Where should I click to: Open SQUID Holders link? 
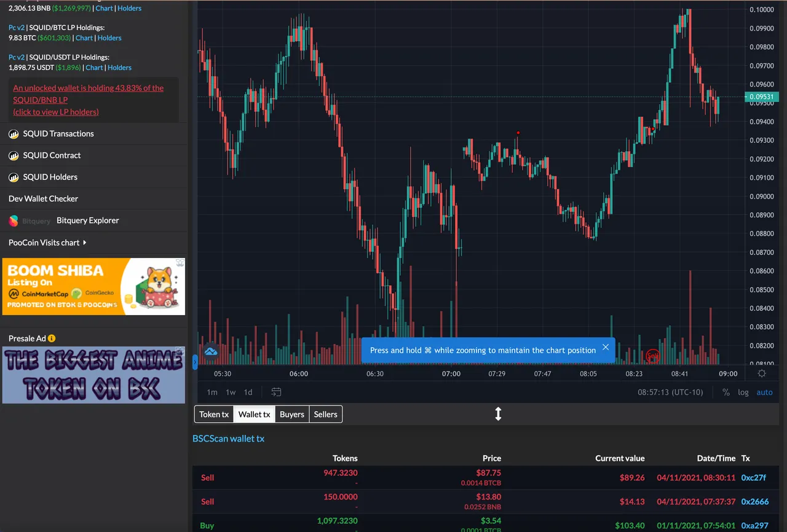point(50,177)
